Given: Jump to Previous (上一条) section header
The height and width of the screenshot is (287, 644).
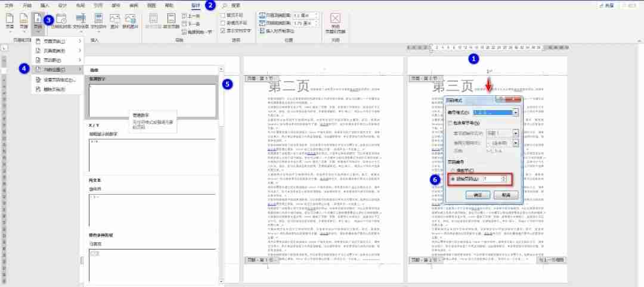Looking at the screenshot, I should tap(191, 17).
